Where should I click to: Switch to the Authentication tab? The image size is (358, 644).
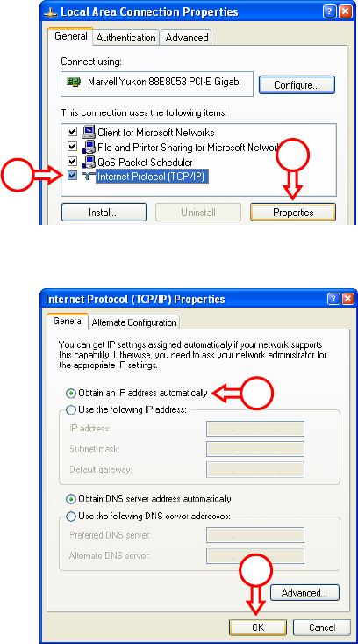click(125, 38)
